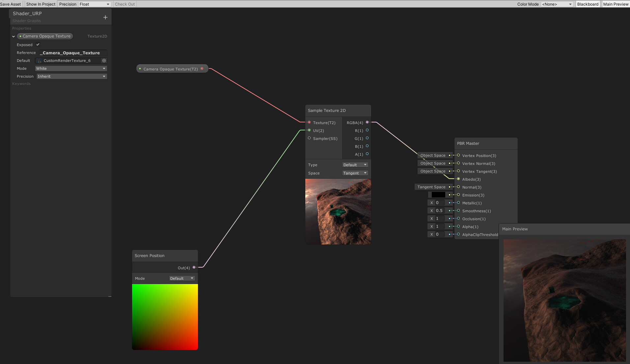Toggle the Blackboard panel
630x364 pixels.
pos(588,4)
